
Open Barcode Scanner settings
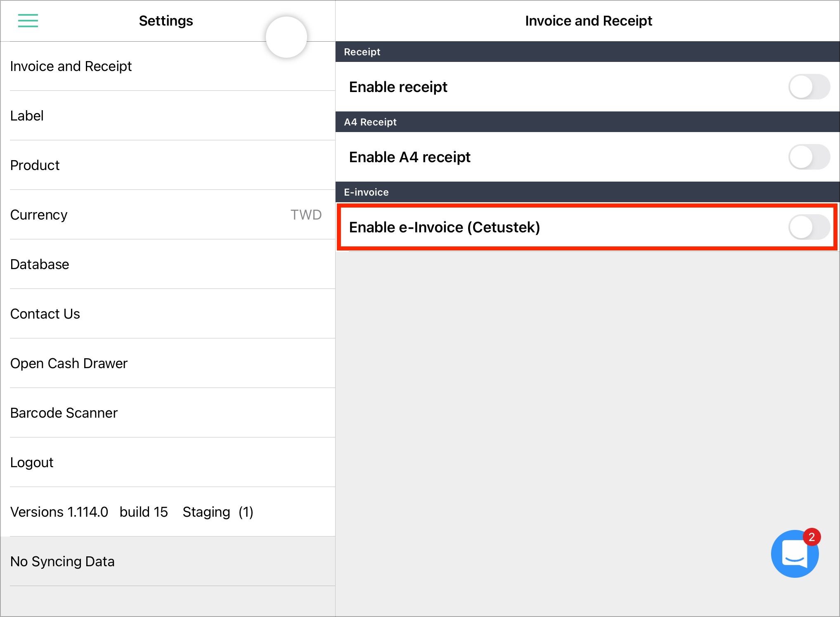click(x=168, y=413)
